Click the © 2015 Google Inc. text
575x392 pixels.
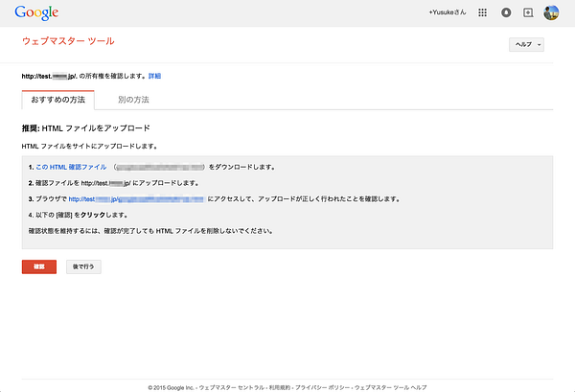tap(171, 387)
